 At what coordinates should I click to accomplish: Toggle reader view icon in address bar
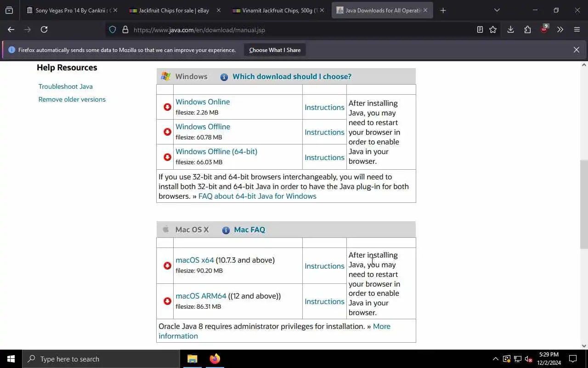[x=480, y=29]
